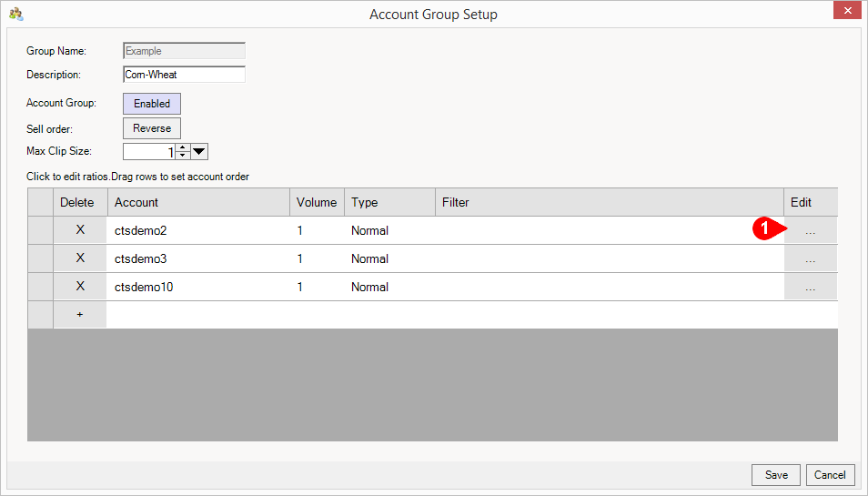Toggle the Sell order Reverse button
This screenshot has height=496, width=868.
152,128
